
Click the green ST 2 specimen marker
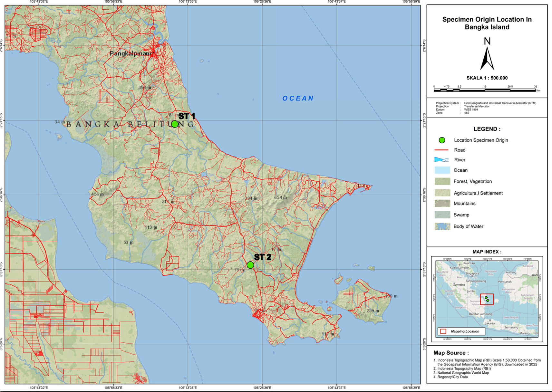[250, 265]
